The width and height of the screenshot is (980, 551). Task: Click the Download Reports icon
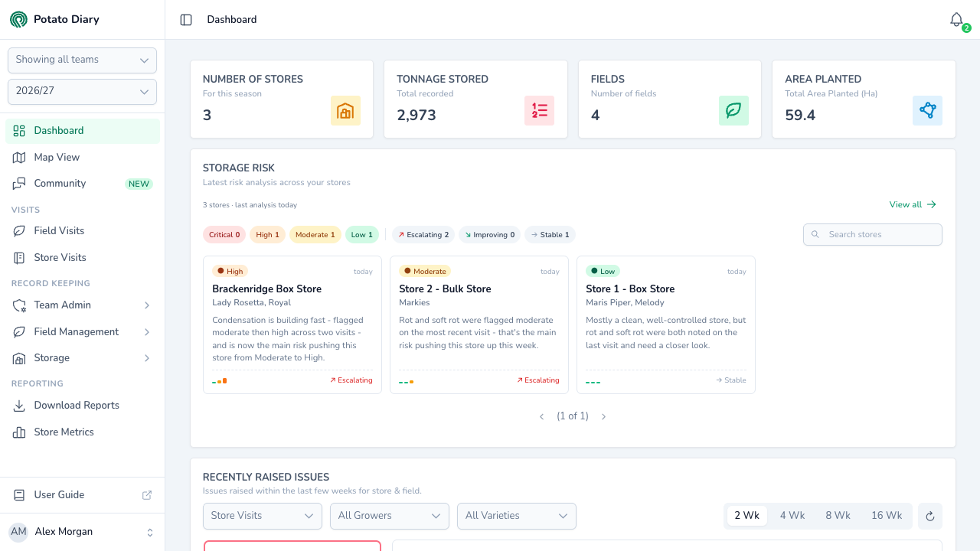19,406
